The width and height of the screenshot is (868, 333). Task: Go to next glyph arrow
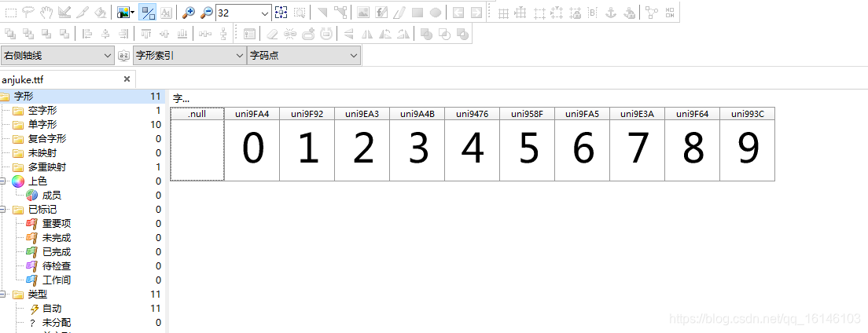point(476,12)
